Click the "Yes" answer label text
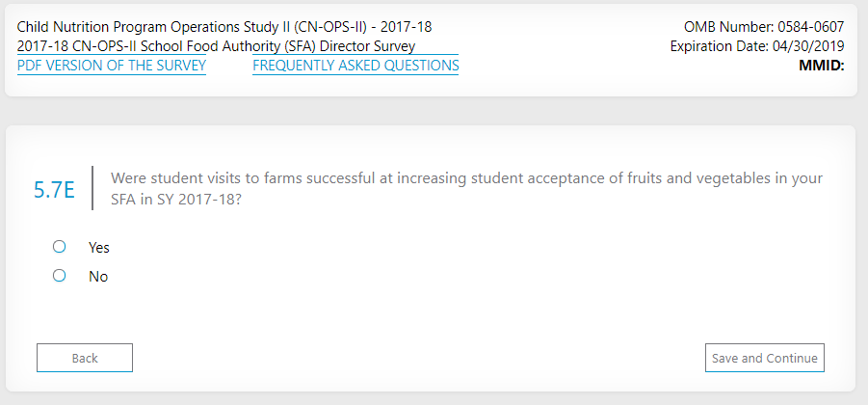The height and width of the screenshot is (405, 868). click(x=99, y=248)
